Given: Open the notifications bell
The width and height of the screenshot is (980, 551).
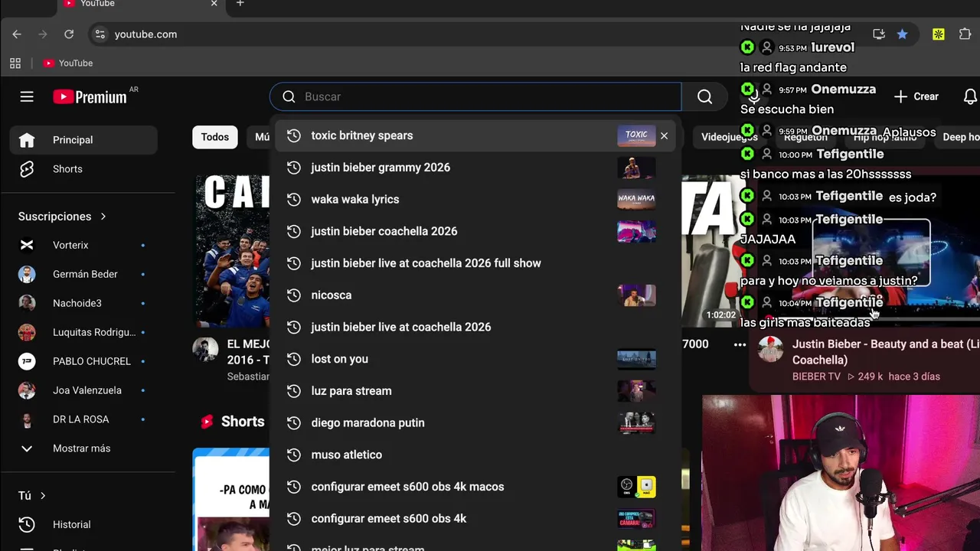Looking at the screenshot, I should click(970, 96).
